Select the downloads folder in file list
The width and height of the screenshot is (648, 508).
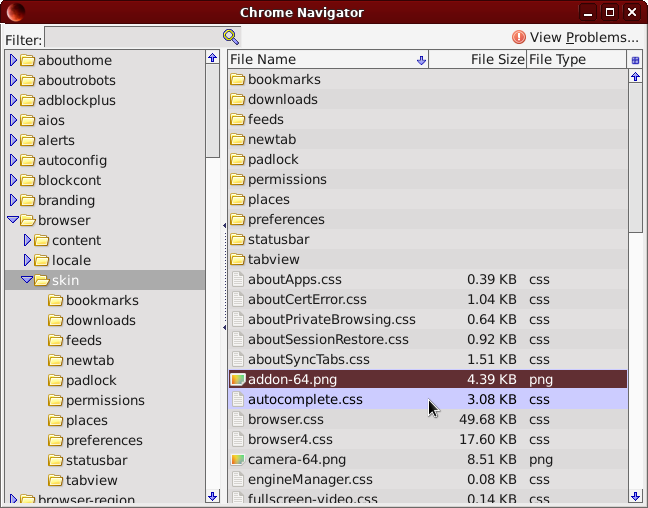point(428,99)
